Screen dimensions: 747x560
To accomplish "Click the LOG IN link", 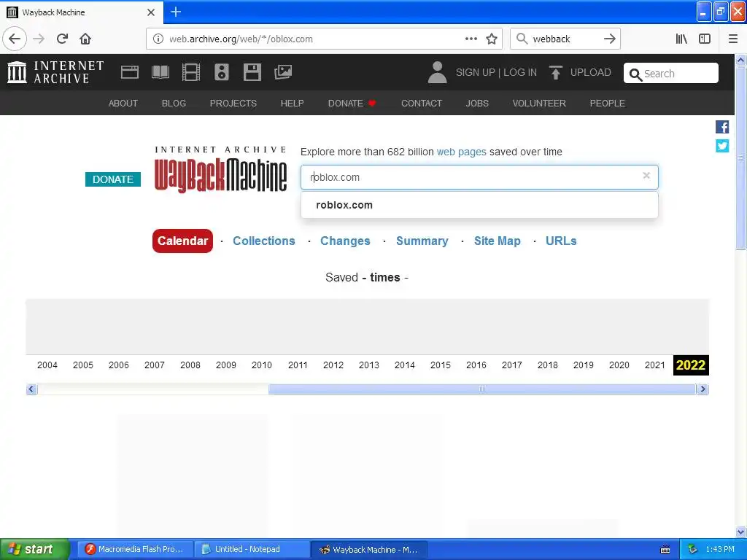I will pyautogui.click(x=520, y=72).
